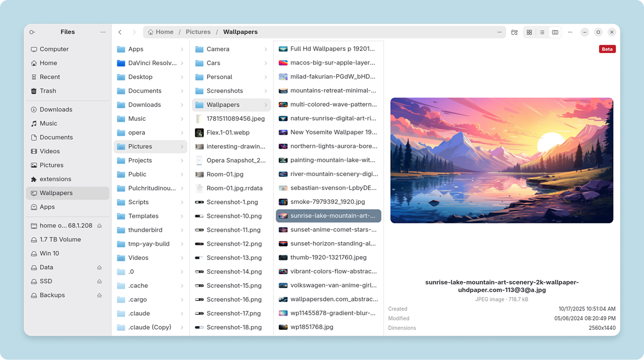Open the path bar three-dot menu

pyautogui.click(x=499, y=32)
